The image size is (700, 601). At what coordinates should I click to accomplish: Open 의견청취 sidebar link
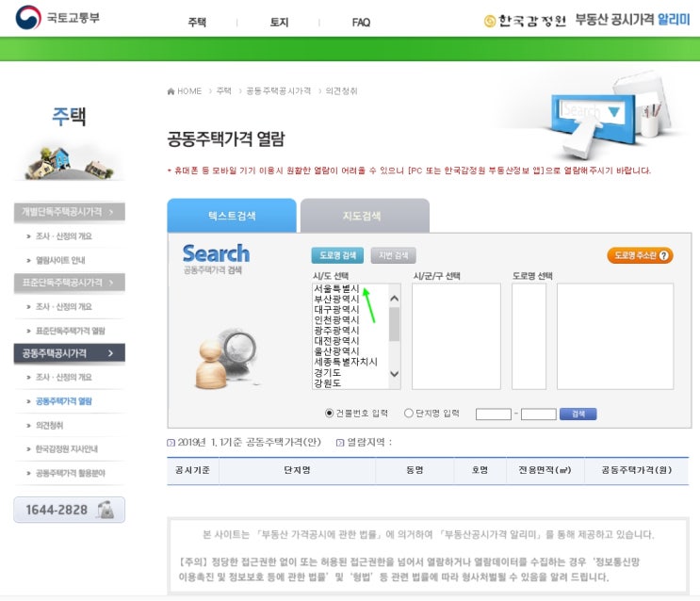pyautogui.click(x=49, y=425)
